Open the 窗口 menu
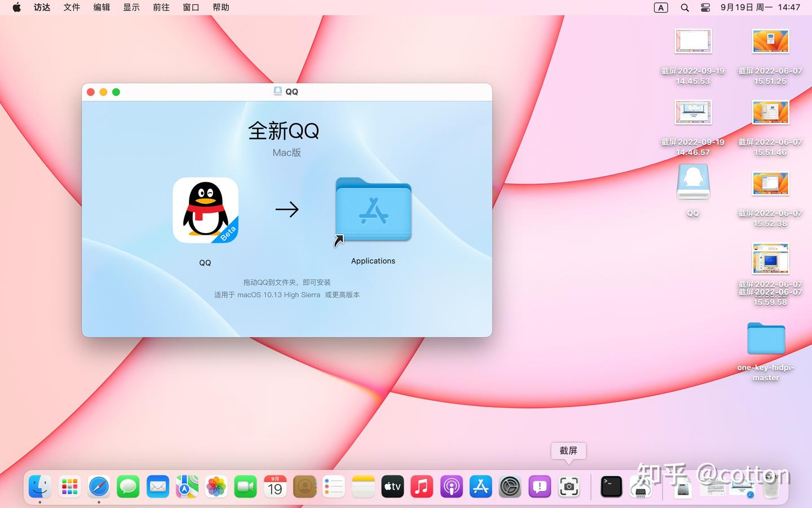The height and width of the screenshot is (508, 812). click(x=191, y=7)
